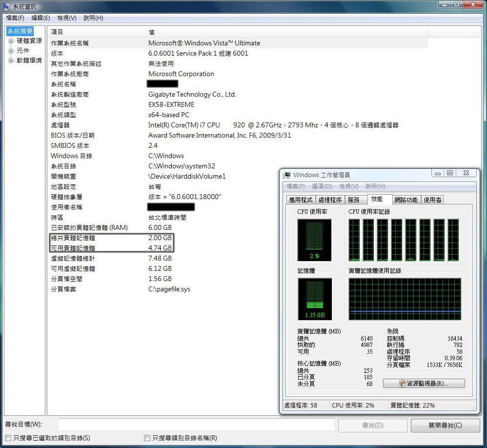
Task: Open the 編輯(E) menu
Action: coord(41,18)
